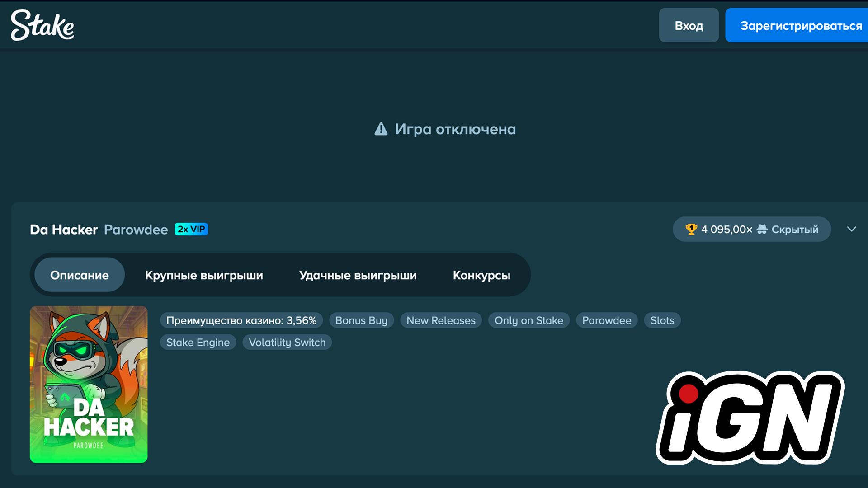
Task: Toggle the house edge badge showing 3,56%
Action: pos(241,320)
